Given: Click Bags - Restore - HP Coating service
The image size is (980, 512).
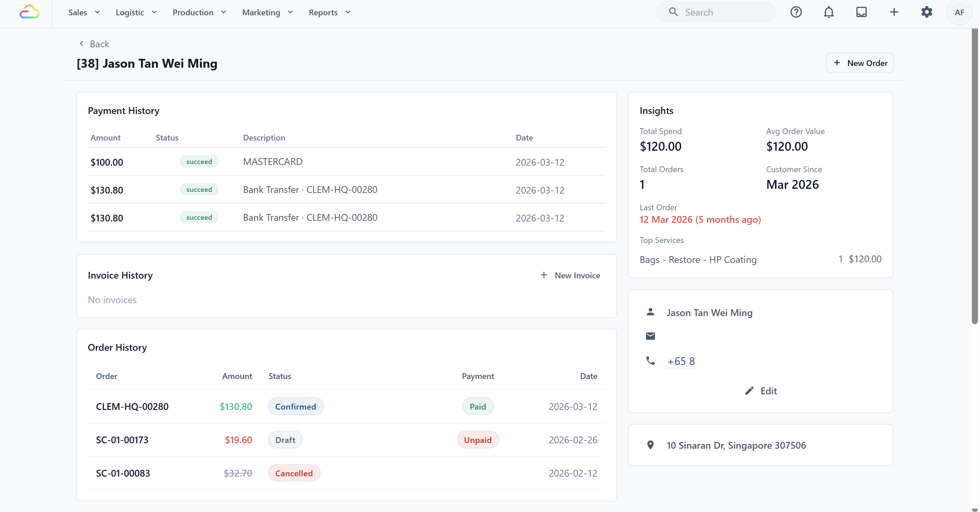Looking at the screenshot, I should pyautogui.click(x=698, y=260).
